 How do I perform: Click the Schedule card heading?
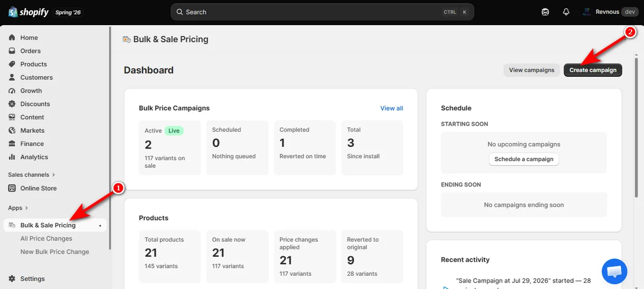[456, 108]
